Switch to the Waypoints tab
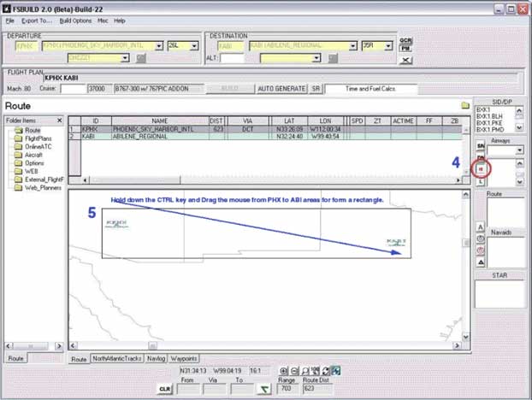532x400 pixels. pos(184,358)
